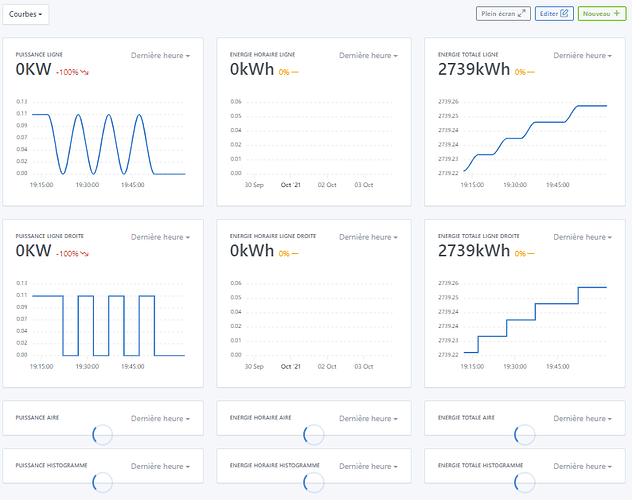Click the loading spinner in Energie Totale Histogramme card
632x500 pixels.
(524, 482)
